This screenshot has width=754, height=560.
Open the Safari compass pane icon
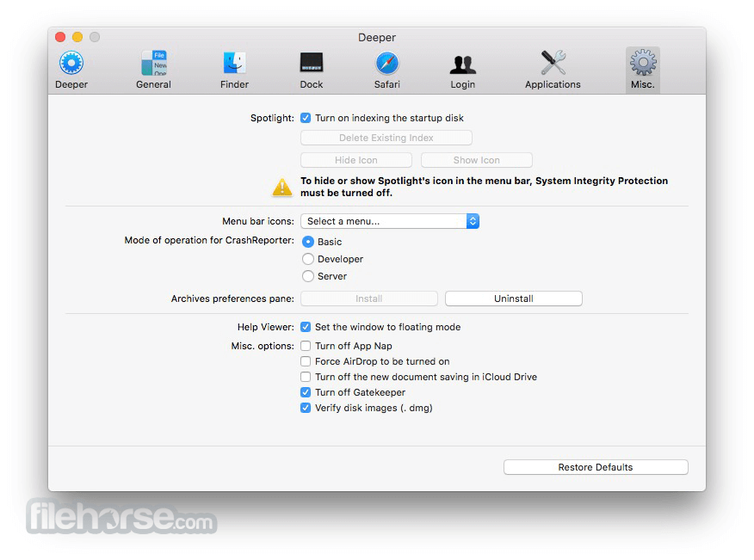[x=387, y=63]
